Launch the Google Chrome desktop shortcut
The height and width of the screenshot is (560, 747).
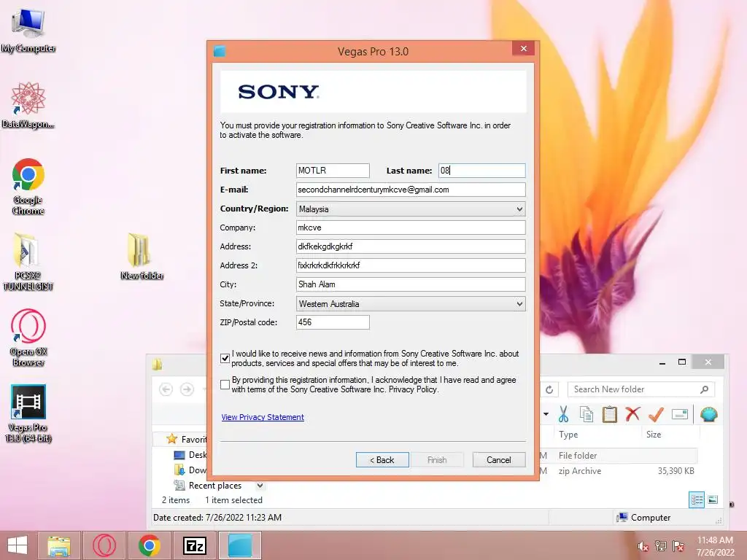coord(28,186)
